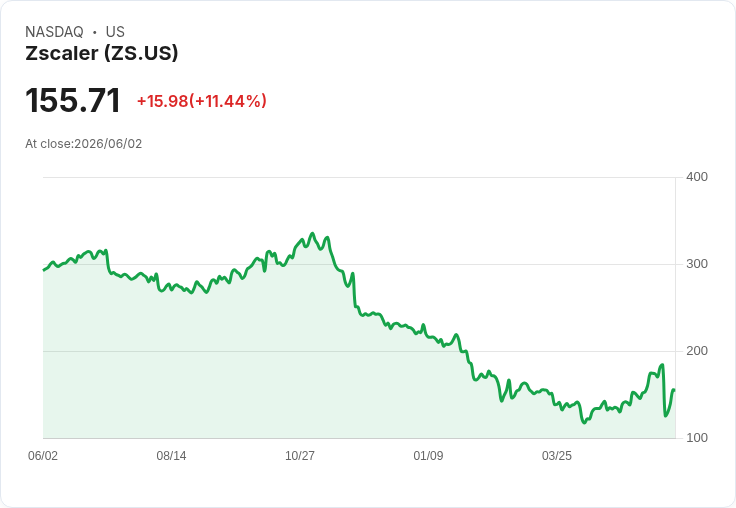This screenshot has height=508, width=736.
Task: Click the chart's highest peak near 10/27
Action: [313, 233]
